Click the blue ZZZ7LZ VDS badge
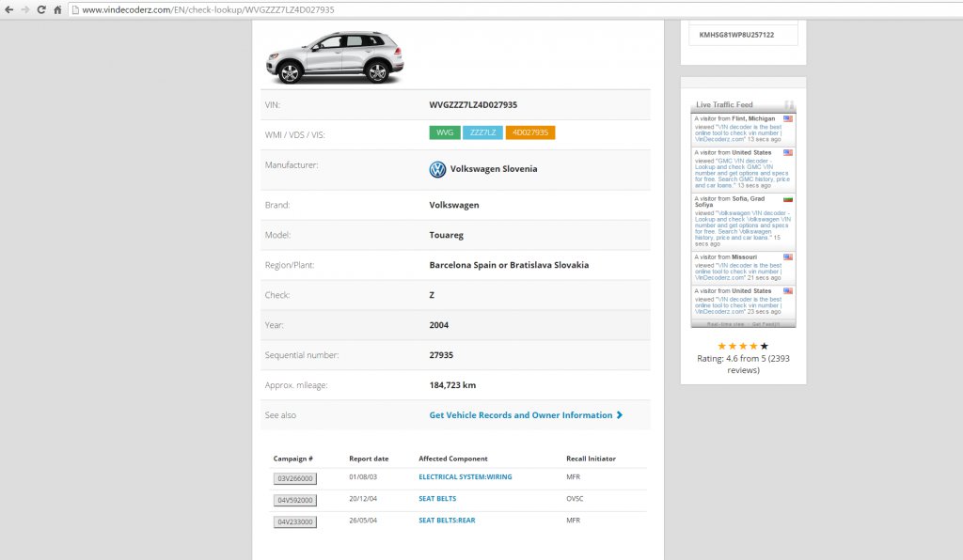Viewport: 963px width, 560px height. (482, 132)
